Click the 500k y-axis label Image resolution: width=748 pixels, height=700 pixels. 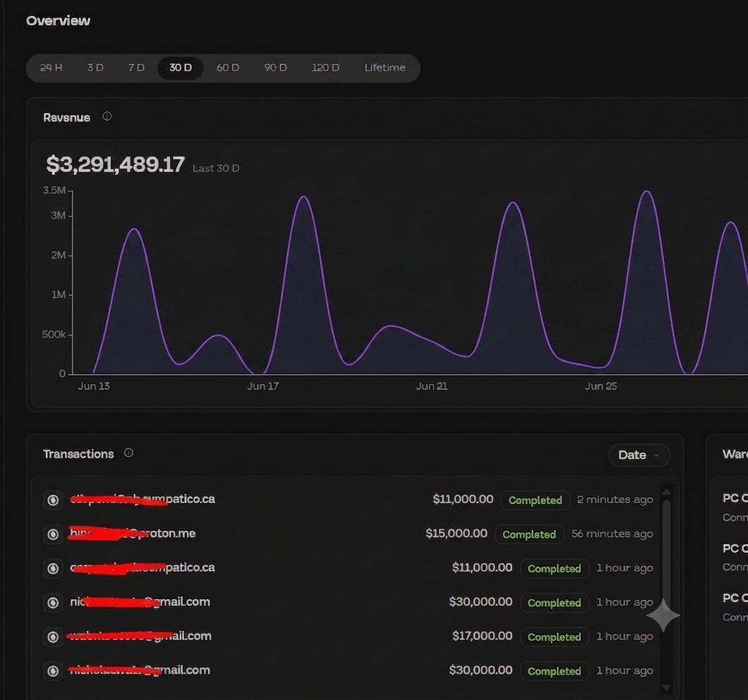point(54,334)
